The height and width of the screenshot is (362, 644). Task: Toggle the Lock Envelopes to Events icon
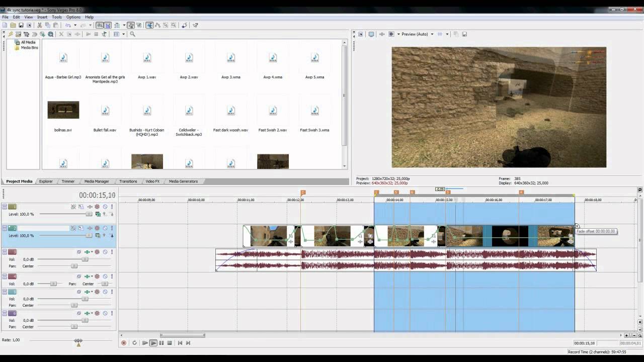[x=131, y=25]
